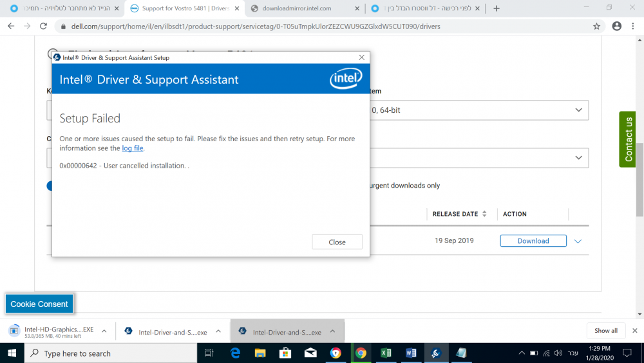
Task: Open Chrome's three-dot menu
Action: click(633, 26)
